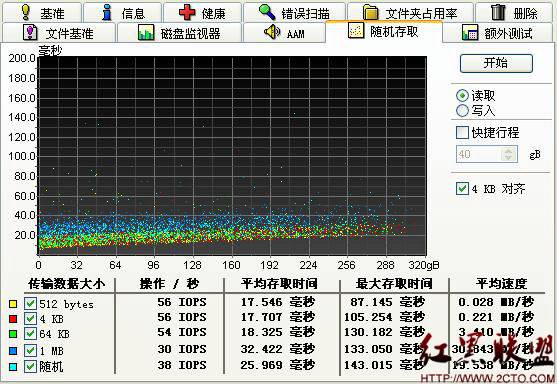Open the 文件基准 tab

click(x=59, y=33)
